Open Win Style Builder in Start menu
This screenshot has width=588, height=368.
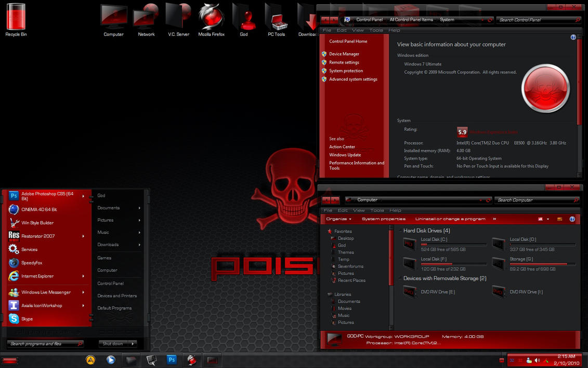tap(47, 223)
